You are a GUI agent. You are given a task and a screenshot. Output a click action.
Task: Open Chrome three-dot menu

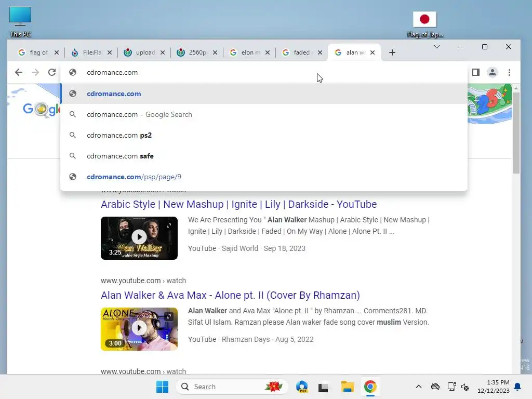pos(509,72)
